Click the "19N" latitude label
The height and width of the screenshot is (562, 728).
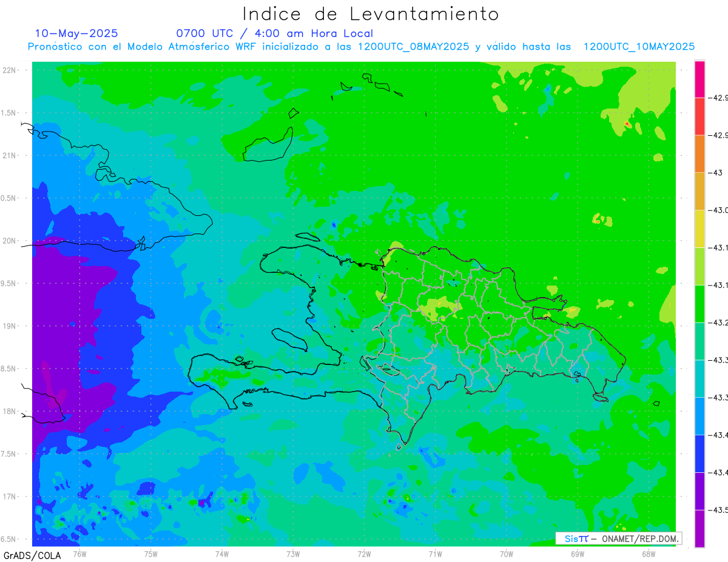point(10,326)
